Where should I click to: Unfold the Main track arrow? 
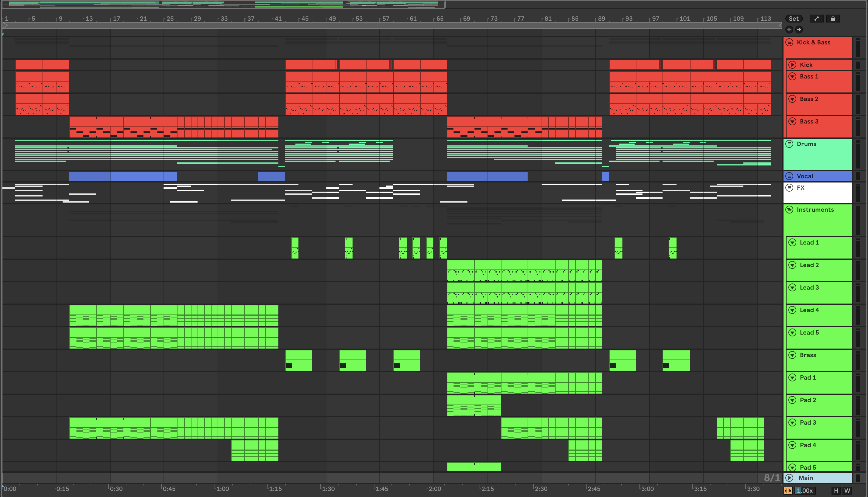pos(790,478)
